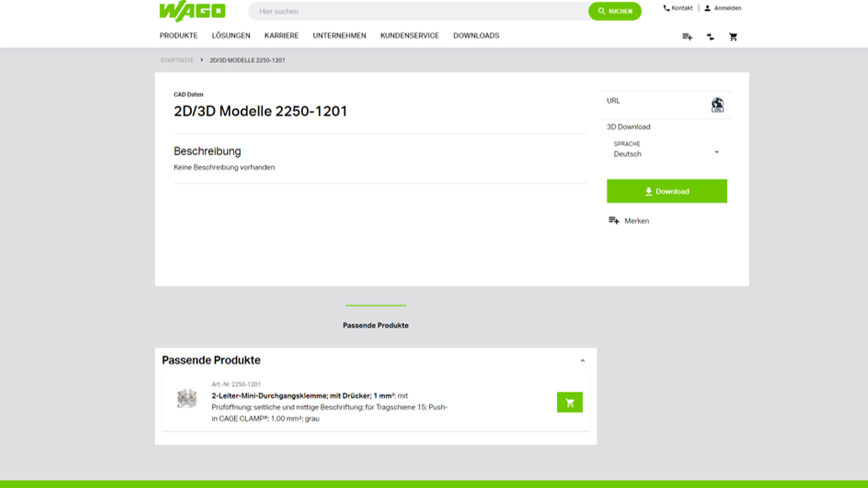The height and width of the screenshot is (488, 868).
Task: Open the Lösungen menu
Action: [x=231, y=36]
